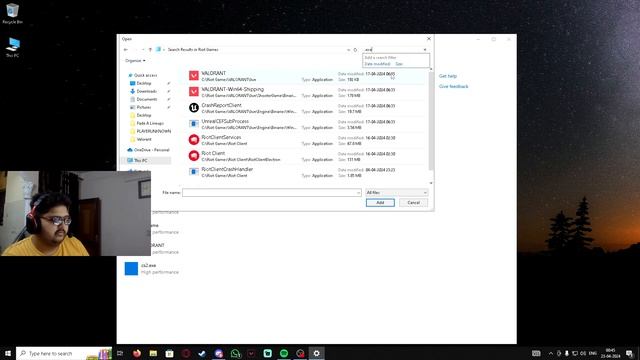This screenshot has width=640, height=360.
Task: Click the results list vertical scrollbar
Action: (431, 121)
